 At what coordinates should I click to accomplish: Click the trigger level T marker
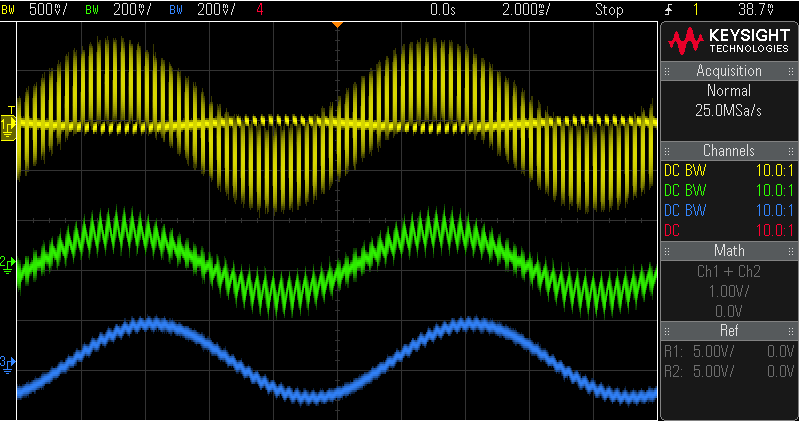11,109
